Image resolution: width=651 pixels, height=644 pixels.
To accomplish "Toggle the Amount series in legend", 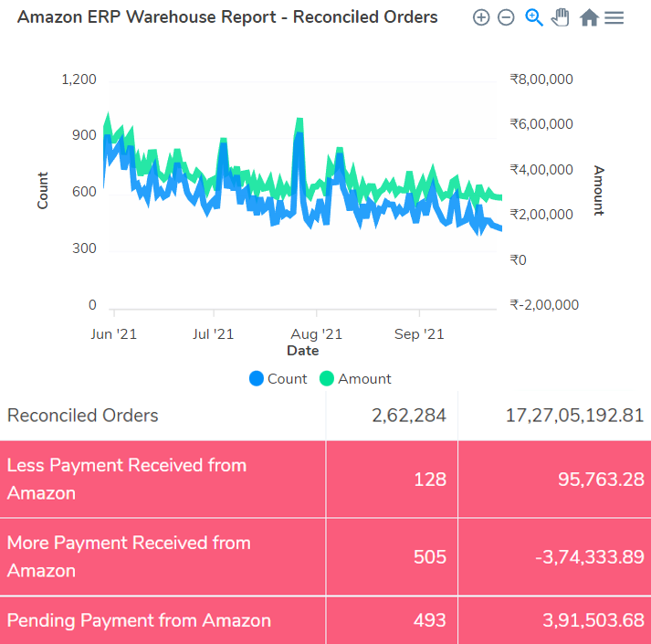I will [355, 378].
